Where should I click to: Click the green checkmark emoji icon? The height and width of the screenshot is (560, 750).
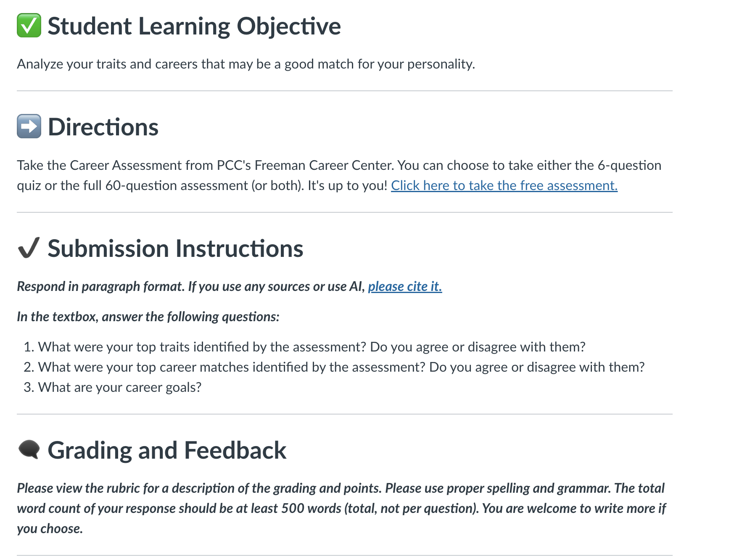point(29,26)
